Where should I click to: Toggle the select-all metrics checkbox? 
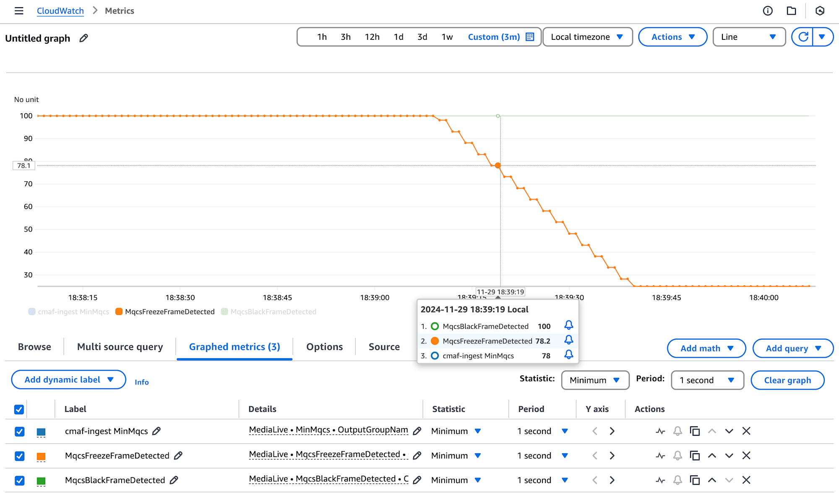tap(19, 409)
